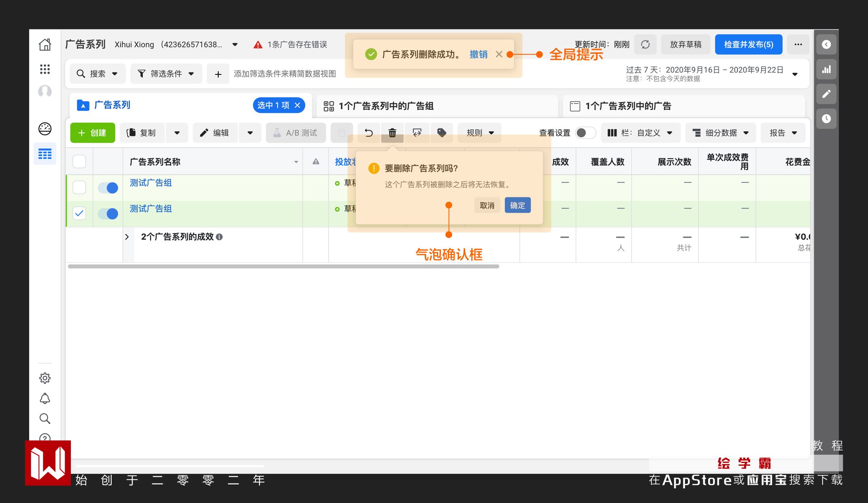Expand the 栏: 自定义 columns dropdown
Screen dimensions: 868x503
point(640,133)
